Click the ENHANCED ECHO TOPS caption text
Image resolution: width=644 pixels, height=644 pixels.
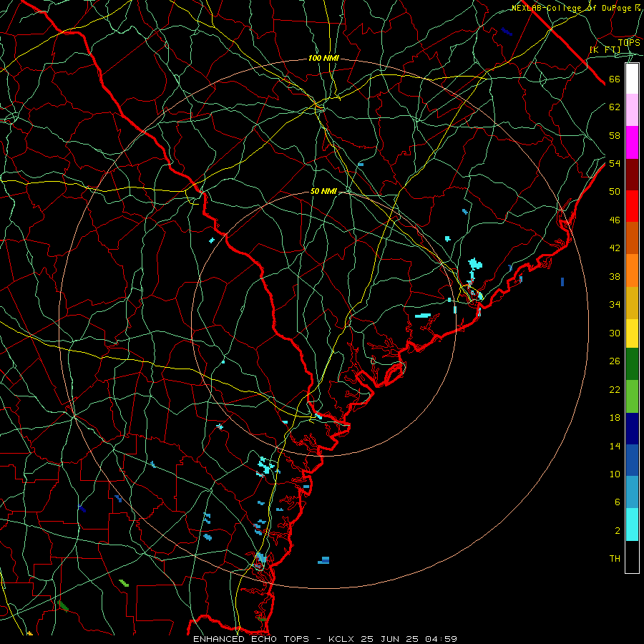pyautogui.click(x=251, y=639)
